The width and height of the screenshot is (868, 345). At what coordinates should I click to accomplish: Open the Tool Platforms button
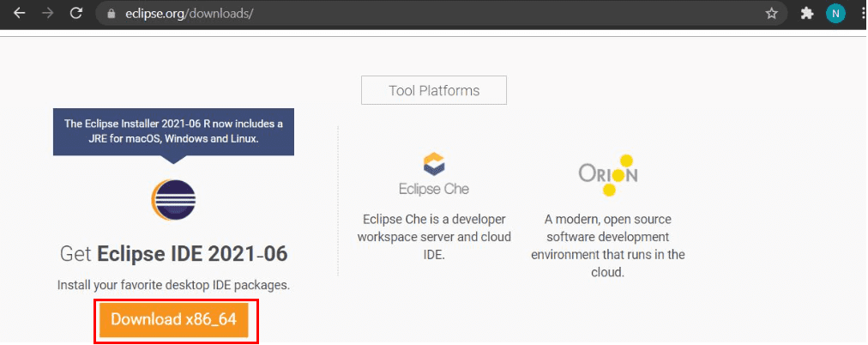[x=434, y=90]
